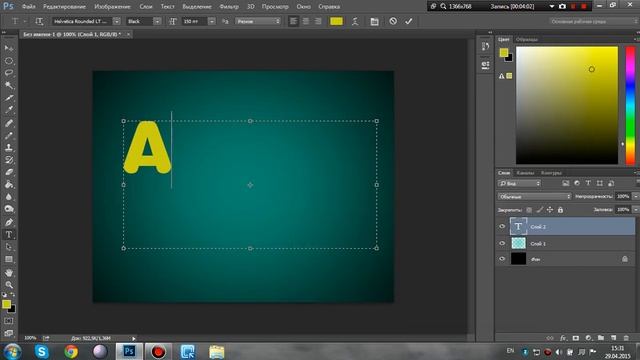The width and height of the screenshot is (640, 360).
Task: Open Chrome from the taskbar
Action: 71,351
